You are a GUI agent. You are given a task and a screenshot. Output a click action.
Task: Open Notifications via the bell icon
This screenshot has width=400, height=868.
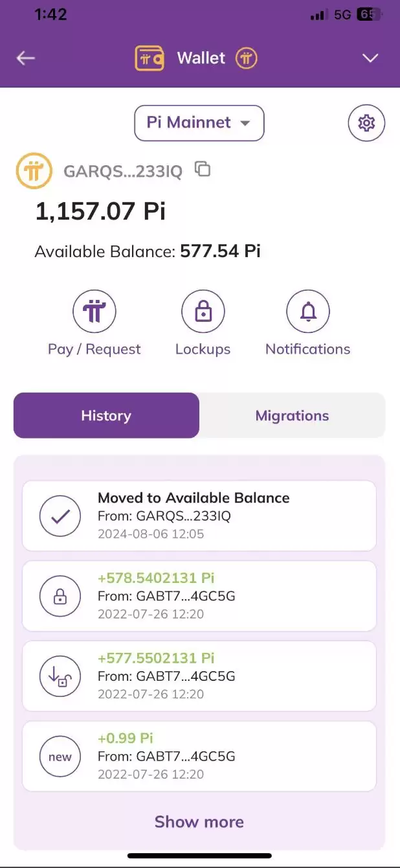click(x=308, y=311)
